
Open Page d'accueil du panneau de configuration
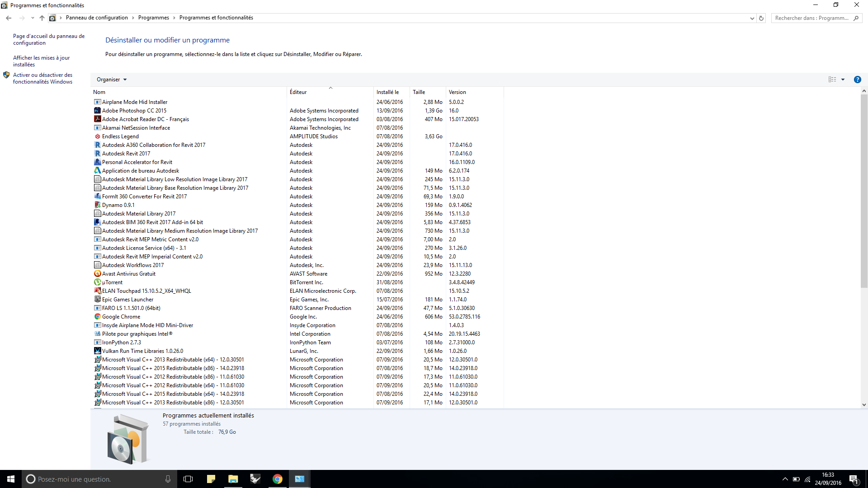(49, 40)
